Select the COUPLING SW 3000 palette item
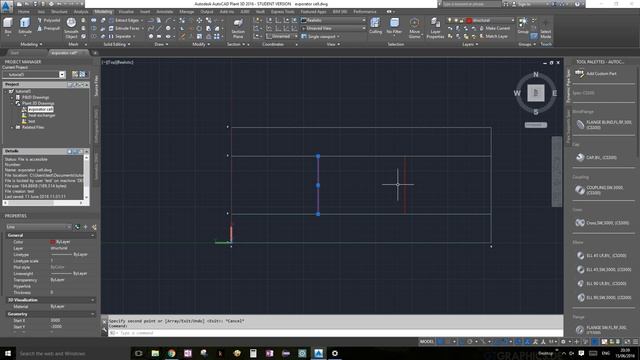 (x=600, y=190)
